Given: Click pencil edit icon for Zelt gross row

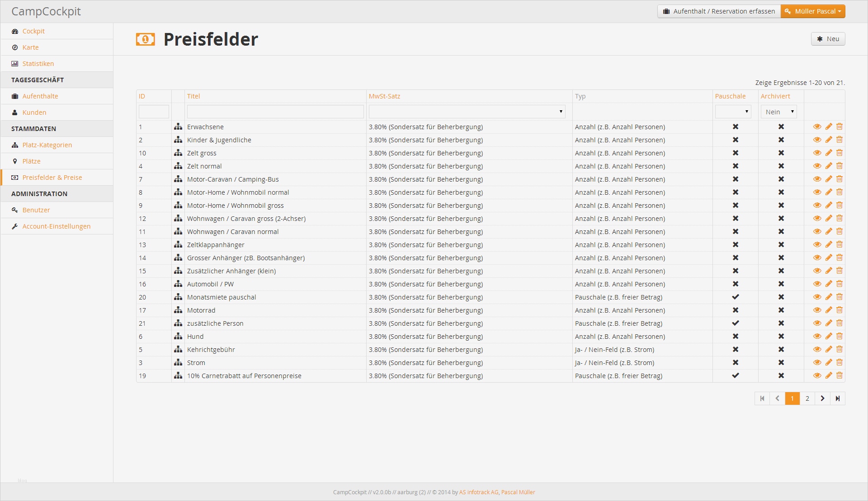Looking at the screenshot, I should coord(828,153).
